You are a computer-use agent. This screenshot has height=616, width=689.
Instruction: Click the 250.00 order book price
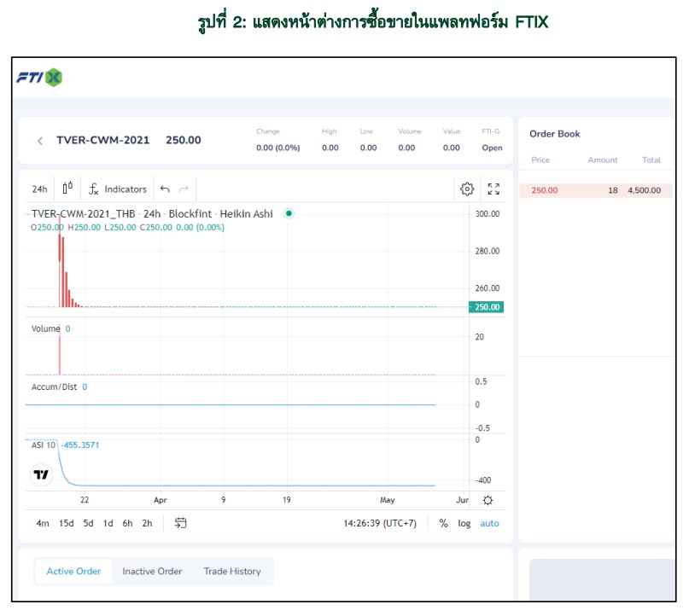[x=545, y=190]
